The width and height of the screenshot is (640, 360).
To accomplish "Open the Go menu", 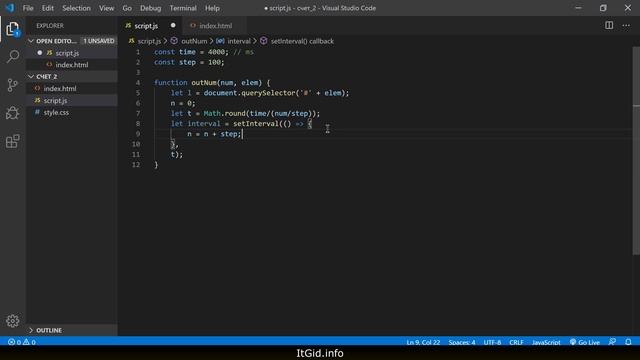I will (x=127, y=8).
